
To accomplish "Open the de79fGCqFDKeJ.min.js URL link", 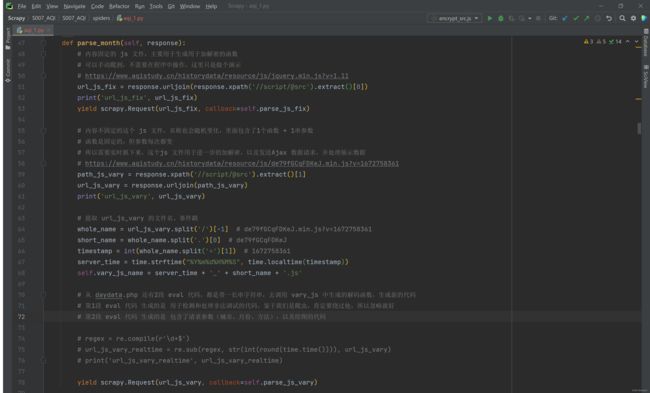I will pyautogui.click(x=242, y=163).
